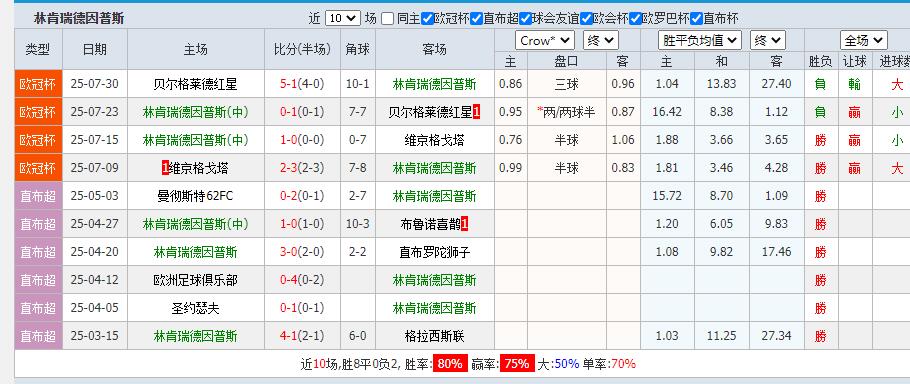910x384 pixels.
Task: Click the 75% cover rate badge
Action: click(x=517, y=364)
